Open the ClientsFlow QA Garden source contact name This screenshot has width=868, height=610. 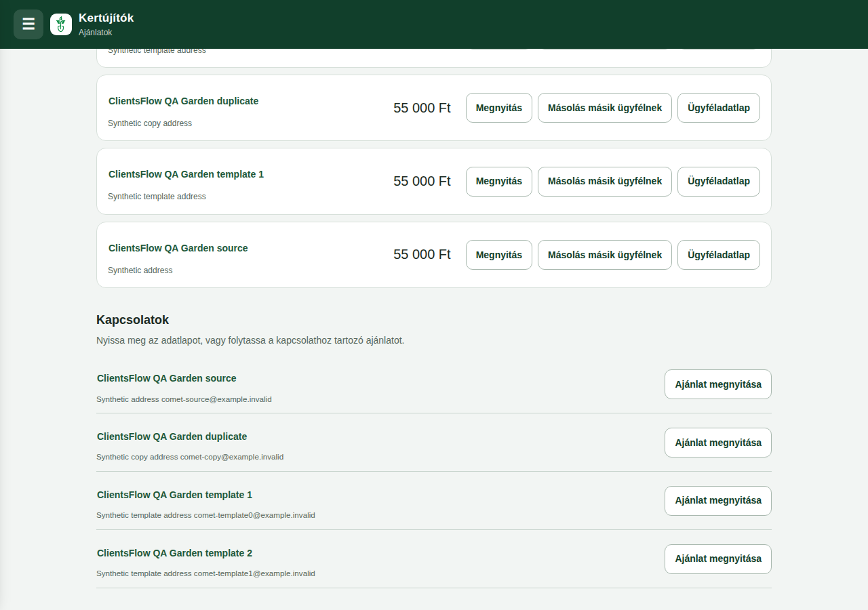[166, 378]
